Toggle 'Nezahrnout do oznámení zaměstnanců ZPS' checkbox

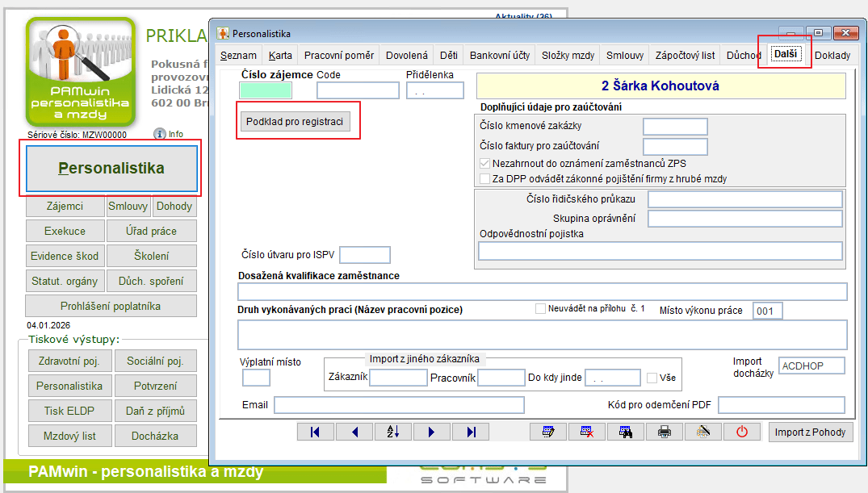(x=484, y=163)
